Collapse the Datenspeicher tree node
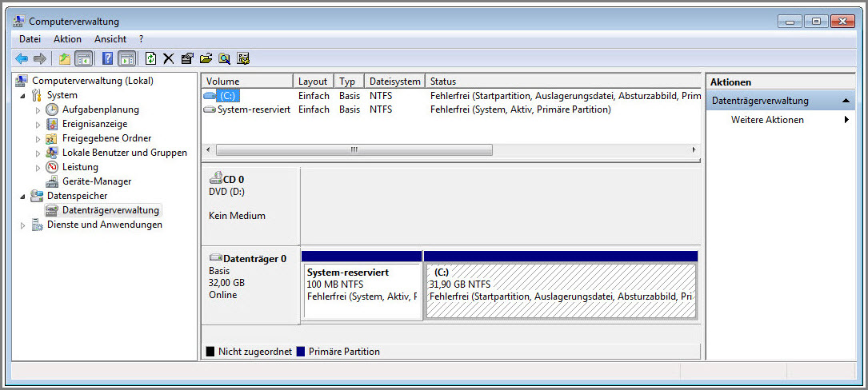This screenshot has height=390, width=868. 22,196
